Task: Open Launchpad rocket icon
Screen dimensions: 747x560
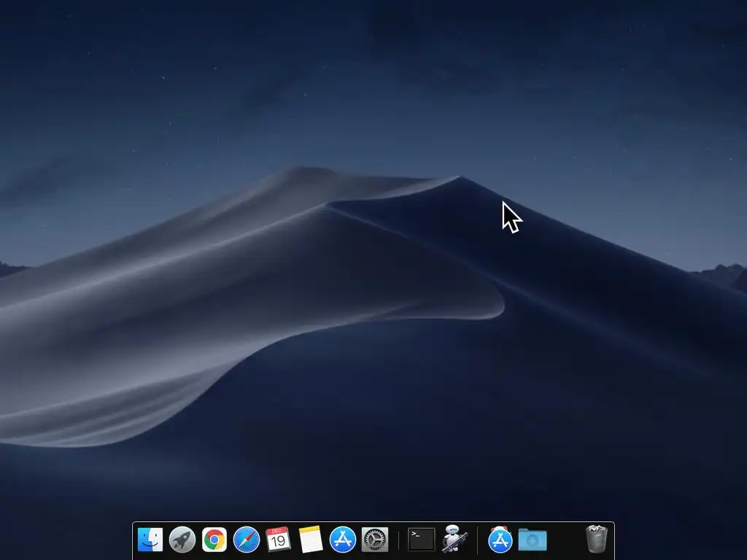Action: pos(182,540)
